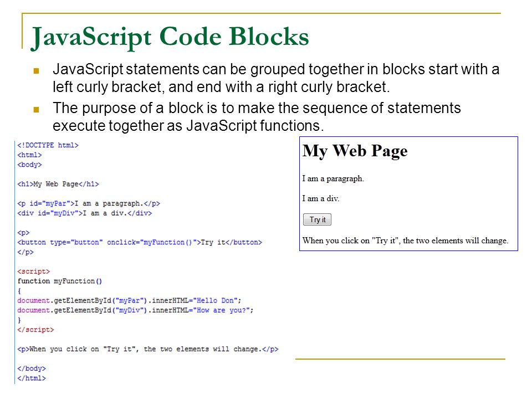Click the code line with id="myPar"
Image resolution: width=532 pixels, height=399 pixels.
click(x=89, y=203)
